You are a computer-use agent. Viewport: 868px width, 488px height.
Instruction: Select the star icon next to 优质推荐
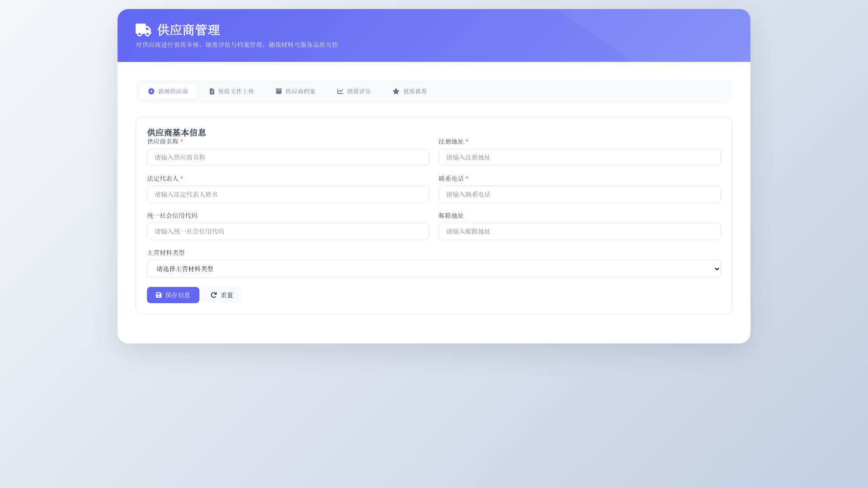[396, 91]
